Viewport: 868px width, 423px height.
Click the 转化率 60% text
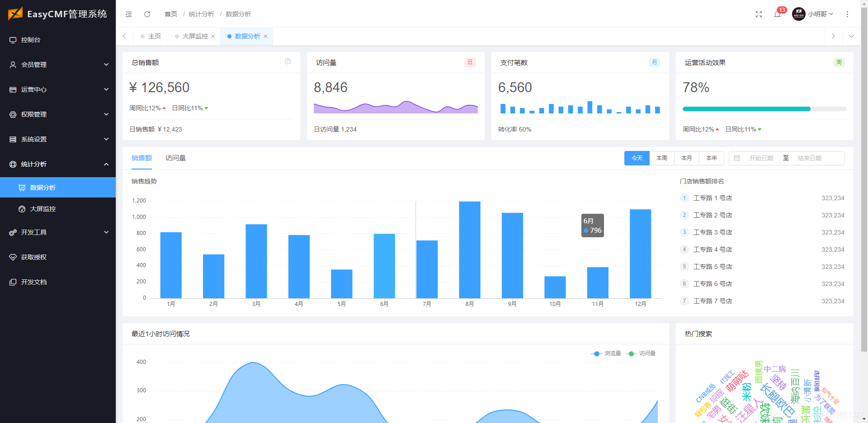pyautogui.click(x=515, y=129)
